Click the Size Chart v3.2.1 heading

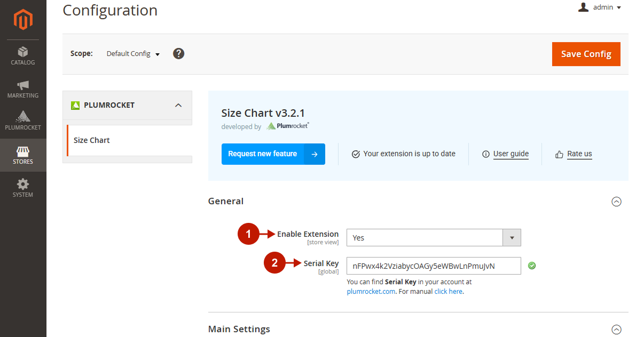[x=263, y=113]
